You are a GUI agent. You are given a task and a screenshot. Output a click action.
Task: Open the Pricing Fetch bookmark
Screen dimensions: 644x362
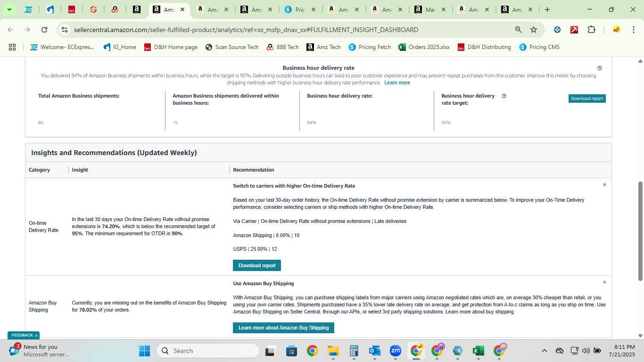[370, 47]
